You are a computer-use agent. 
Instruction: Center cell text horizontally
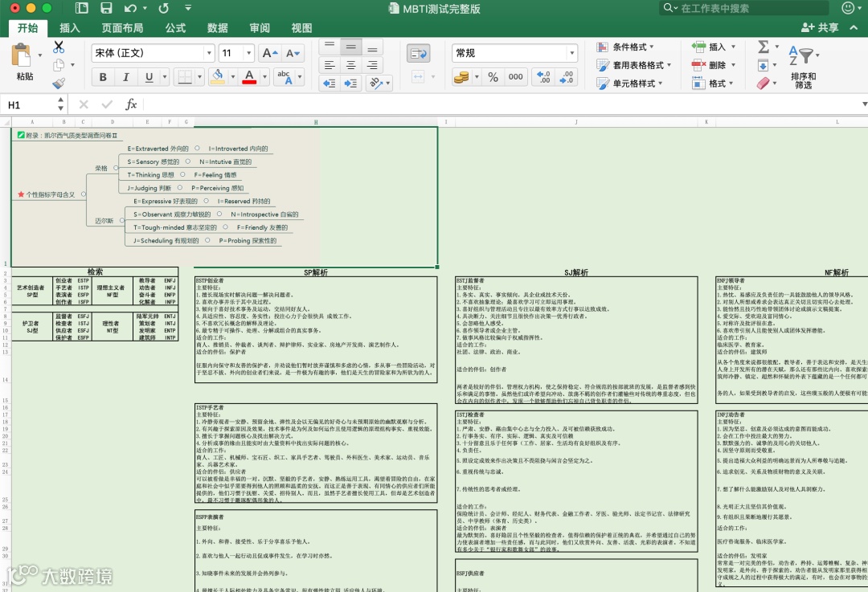351,65
